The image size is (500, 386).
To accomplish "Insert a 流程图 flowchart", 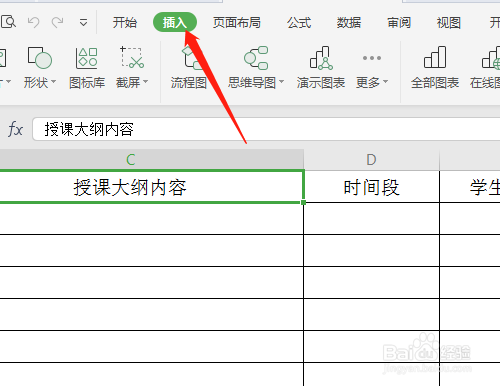I will point(189,68).
